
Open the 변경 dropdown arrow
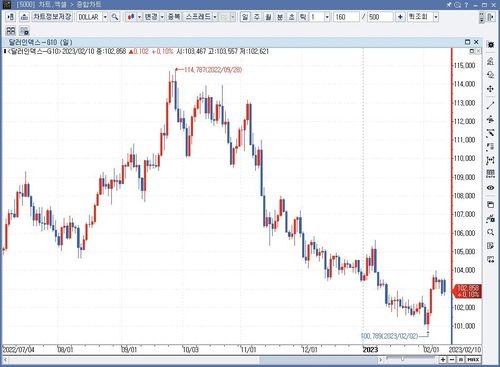[162, 17]
